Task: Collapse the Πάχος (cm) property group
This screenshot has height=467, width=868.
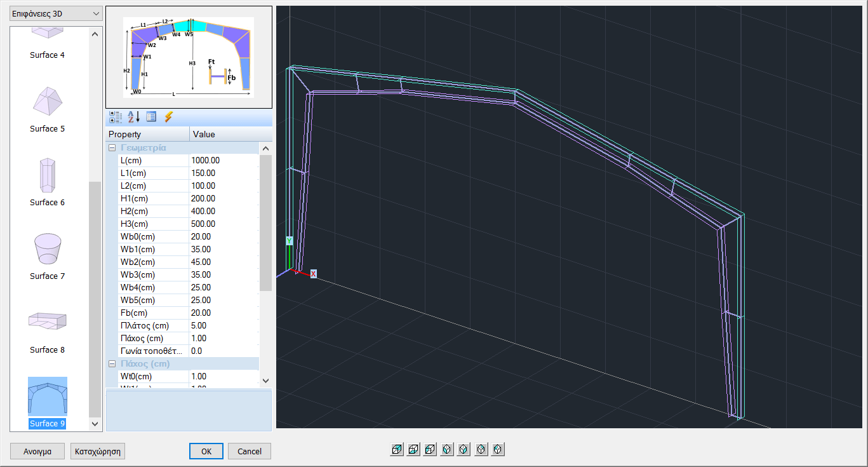Action: 112,363
